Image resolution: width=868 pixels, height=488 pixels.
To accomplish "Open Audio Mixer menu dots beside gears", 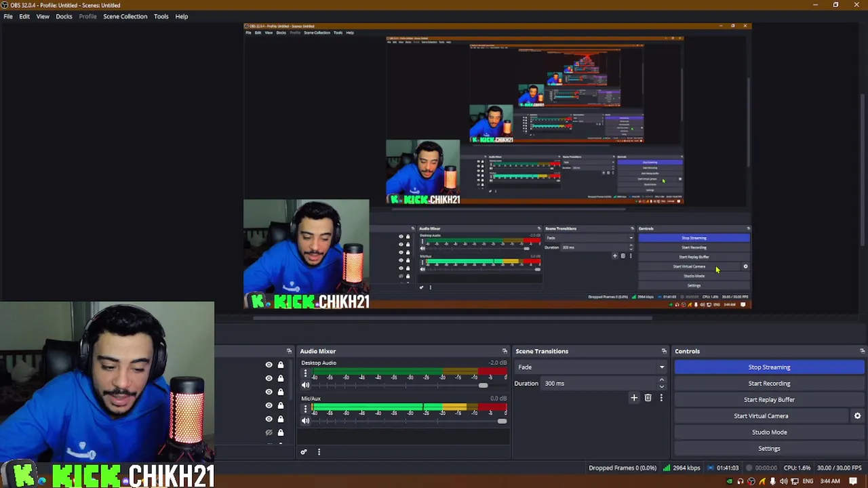I will [x=319, y=452].
